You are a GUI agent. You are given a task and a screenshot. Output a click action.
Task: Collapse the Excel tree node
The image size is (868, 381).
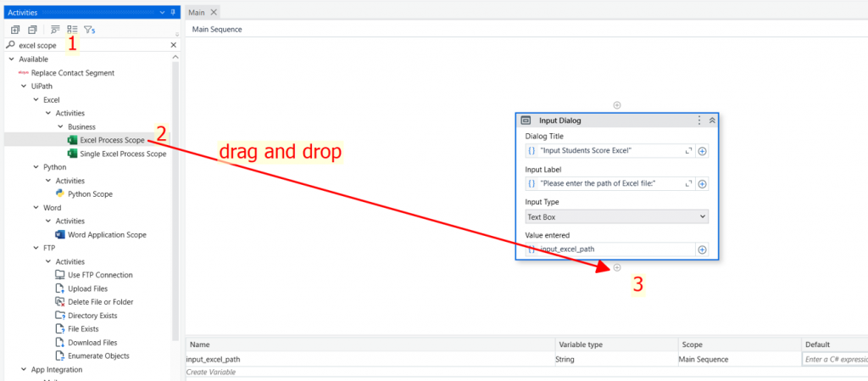point(36,99)
